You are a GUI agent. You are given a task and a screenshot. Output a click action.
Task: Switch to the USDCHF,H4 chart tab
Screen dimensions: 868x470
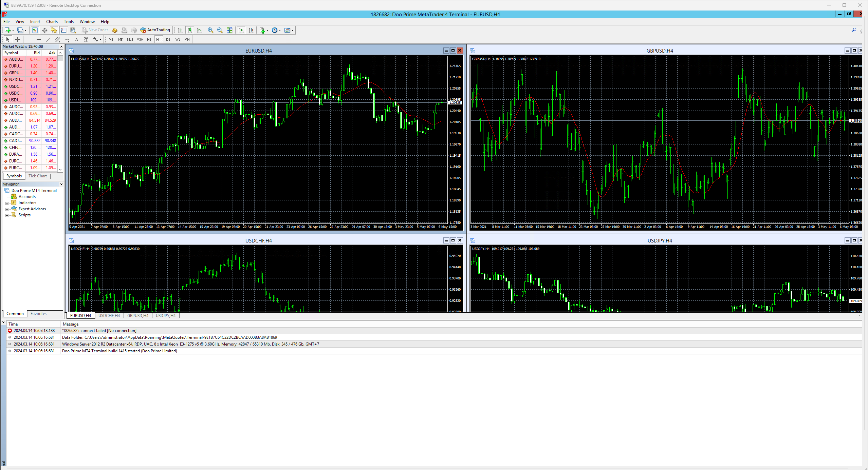109,316
